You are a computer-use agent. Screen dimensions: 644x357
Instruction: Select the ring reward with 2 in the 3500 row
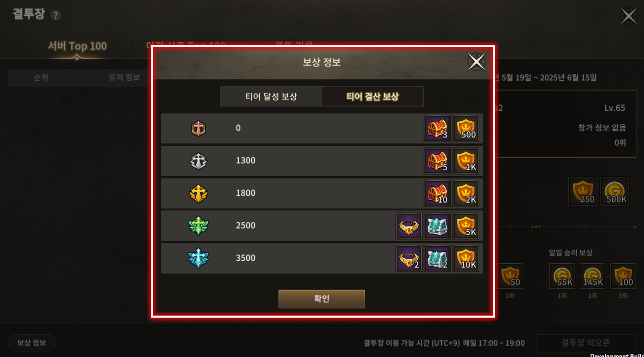tap(409, 259)
